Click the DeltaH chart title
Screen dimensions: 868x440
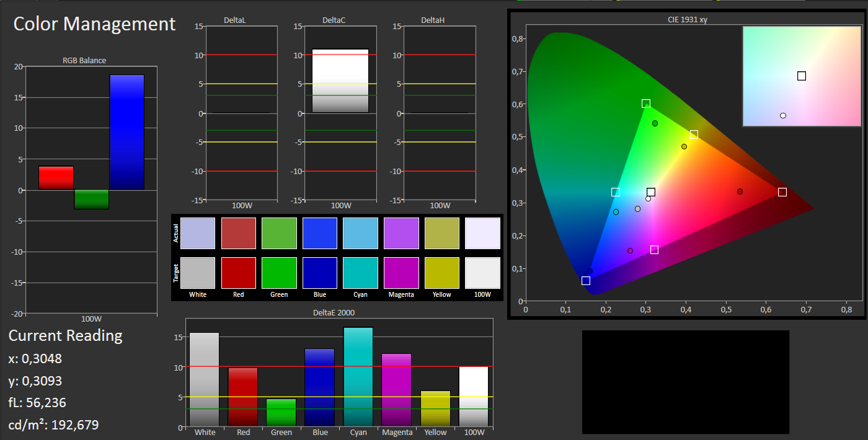click(x=433, y=20)
